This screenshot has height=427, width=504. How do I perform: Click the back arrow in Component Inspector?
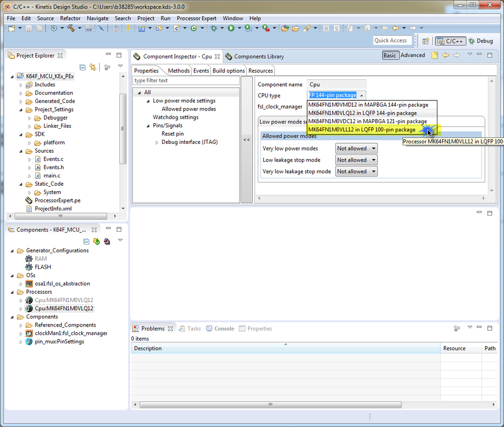[x=445, y=56]
